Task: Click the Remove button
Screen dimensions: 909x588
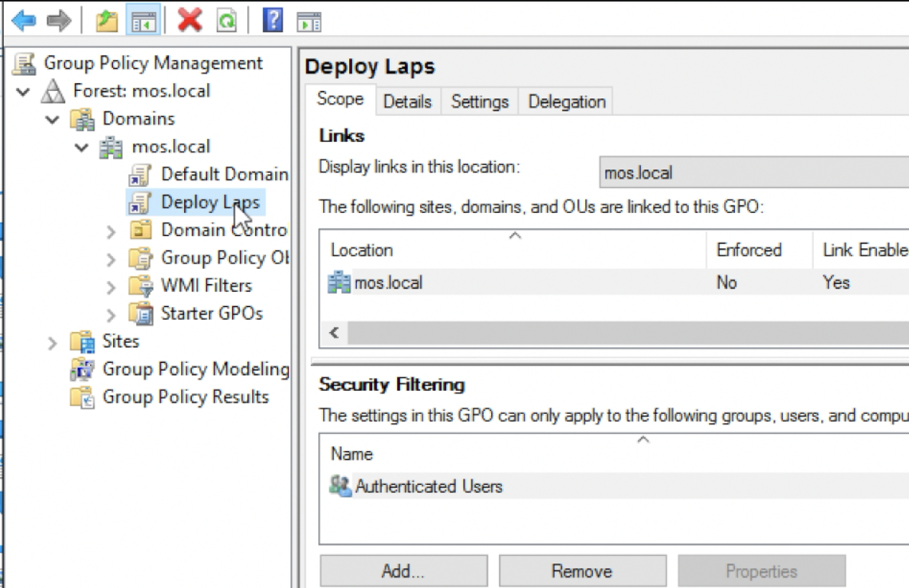Action: pyautogui.click(x=582, y=571)
